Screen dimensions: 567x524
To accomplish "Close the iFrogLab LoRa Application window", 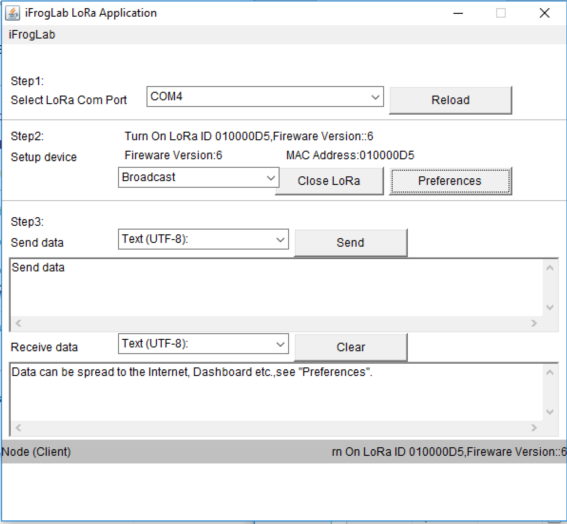I will [x=544, y=13].
